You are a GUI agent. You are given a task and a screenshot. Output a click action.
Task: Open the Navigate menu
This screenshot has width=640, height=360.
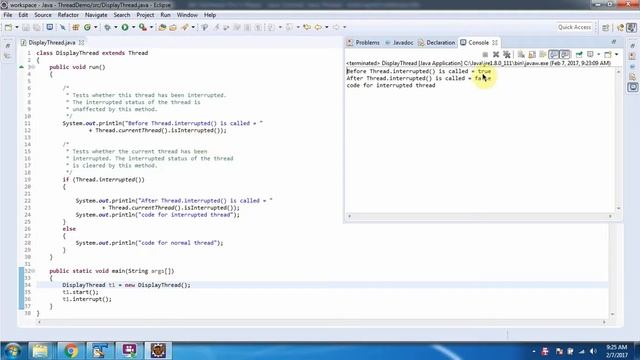96,15
